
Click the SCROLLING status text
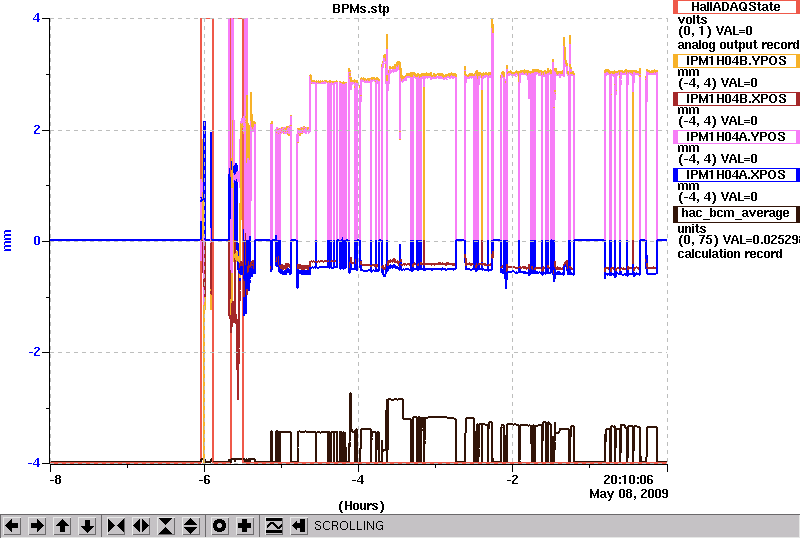pos(348,526)
